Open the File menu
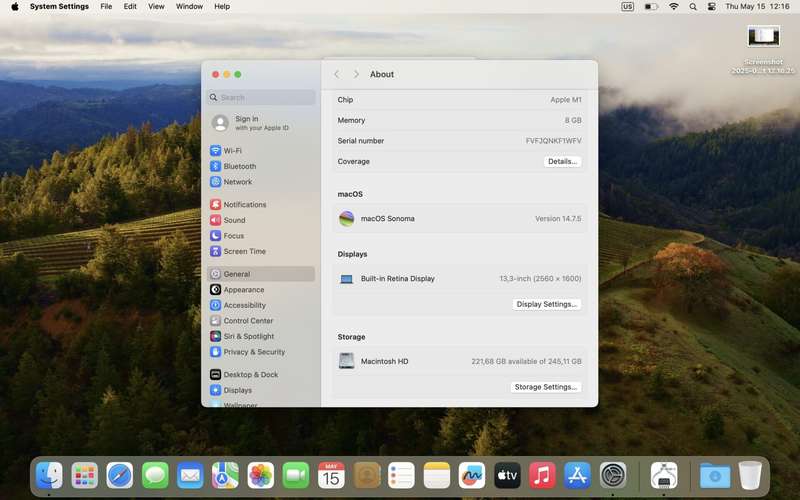800x500 pixels. (106, 7)
